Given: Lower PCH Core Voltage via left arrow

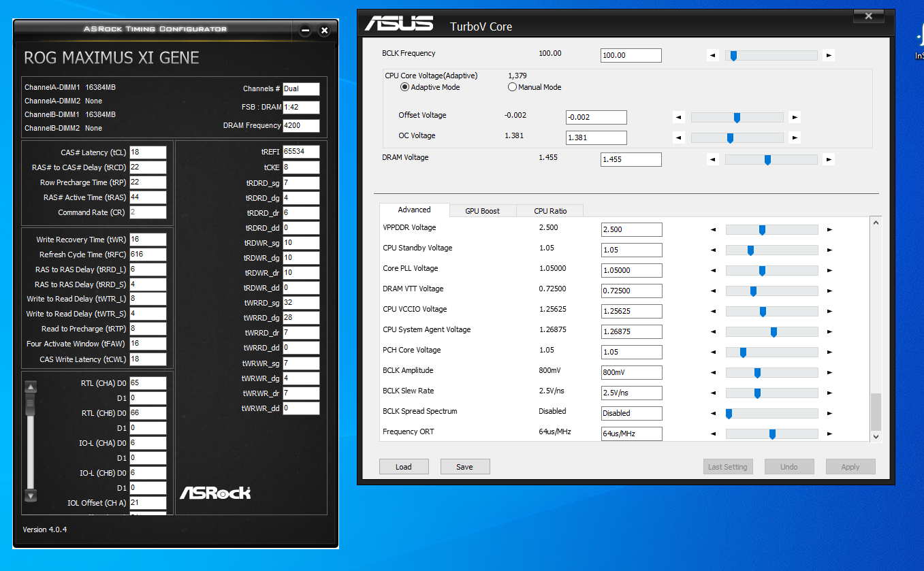Looking at the screenshot, I should 713,353.
